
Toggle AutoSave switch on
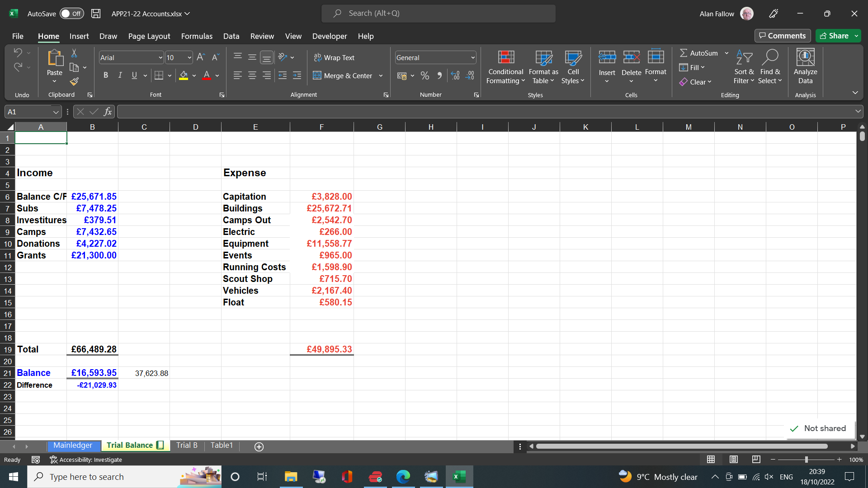[x=71, y=14]
